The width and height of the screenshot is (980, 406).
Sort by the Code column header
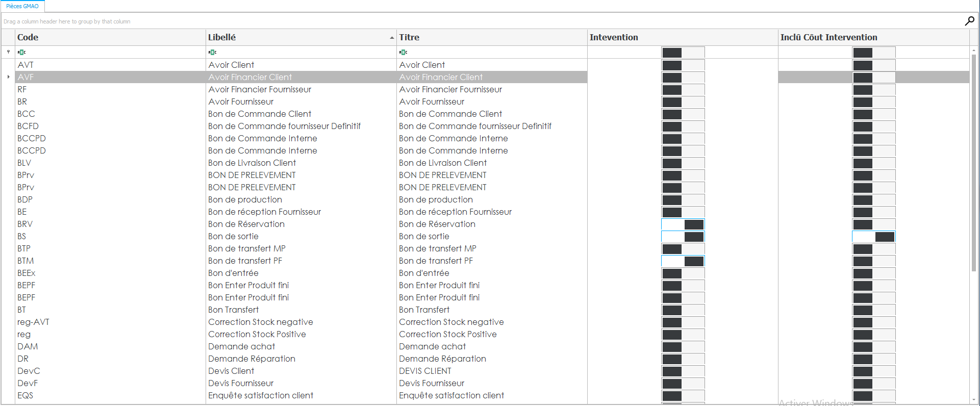click(x=102, y=37)
